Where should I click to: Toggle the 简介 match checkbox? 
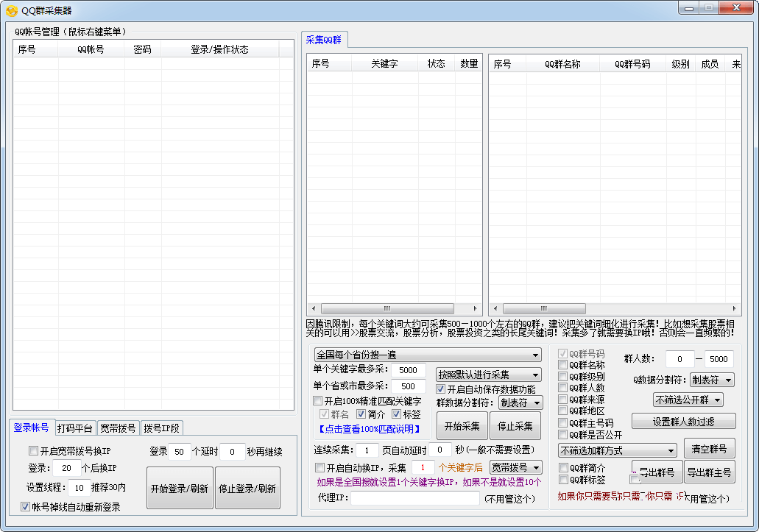click(361, 414)
